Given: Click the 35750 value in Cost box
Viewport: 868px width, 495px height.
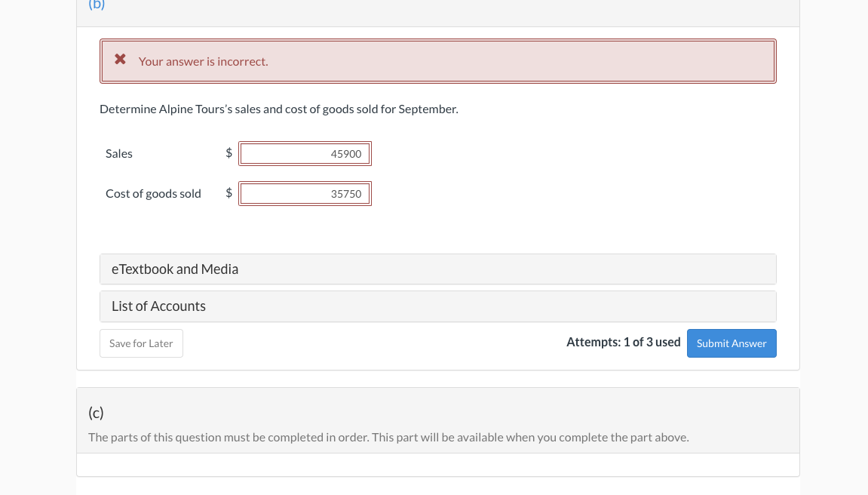Looking at the screenshot, I should (x=346, y=193).
